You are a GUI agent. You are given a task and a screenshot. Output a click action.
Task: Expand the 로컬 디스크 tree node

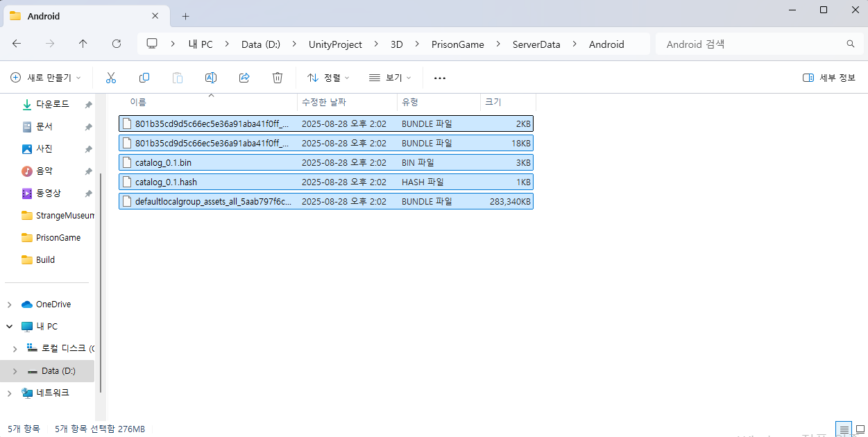[15, 348]
